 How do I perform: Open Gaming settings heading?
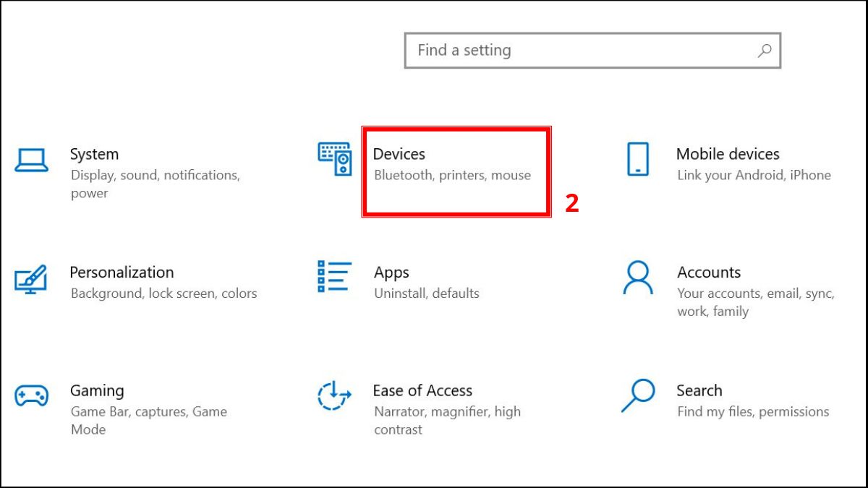[x=97, y=390]
